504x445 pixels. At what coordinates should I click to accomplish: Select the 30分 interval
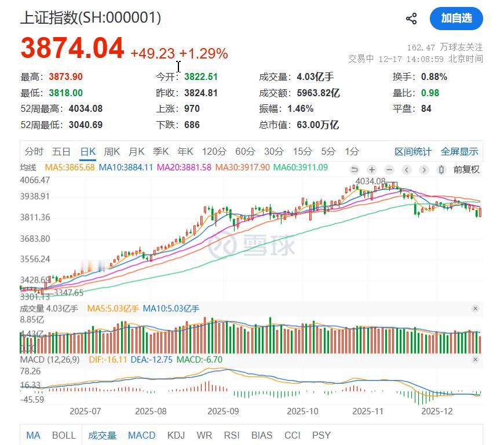tap(272, 151)
